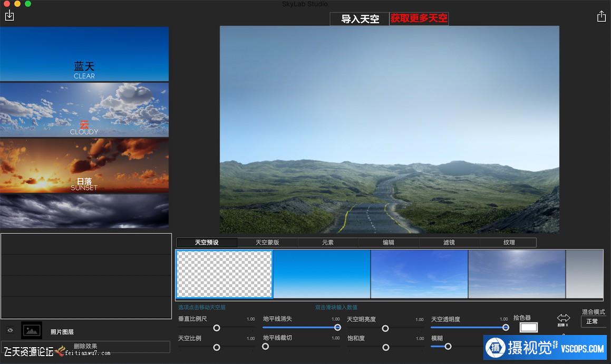This screenshot has width=611, height=364.
Task: Select the 编辑 tab
Action: click(389, 243)
